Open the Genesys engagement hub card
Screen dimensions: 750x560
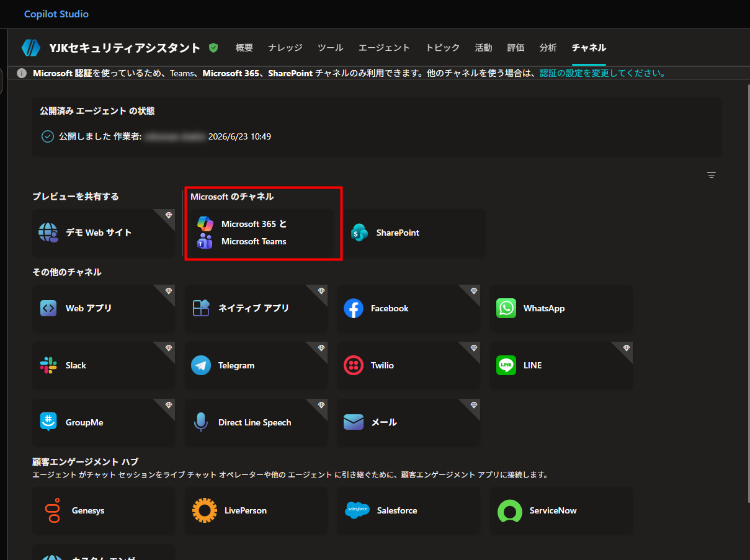(x=104, y=510)
